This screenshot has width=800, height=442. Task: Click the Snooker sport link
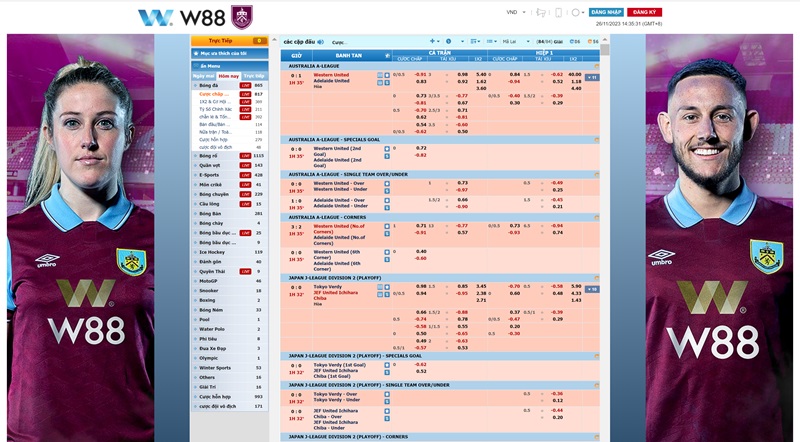(x=209, y=290)
